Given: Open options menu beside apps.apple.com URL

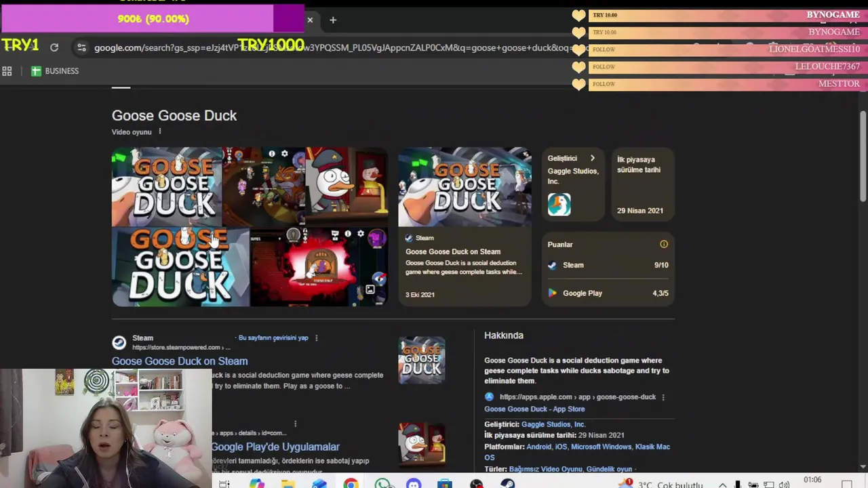Looking at the screenshot, I should [x=663, y=397].
